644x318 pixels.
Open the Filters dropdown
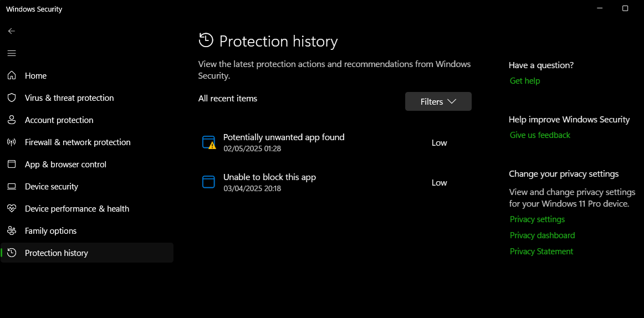click(438, 101)
